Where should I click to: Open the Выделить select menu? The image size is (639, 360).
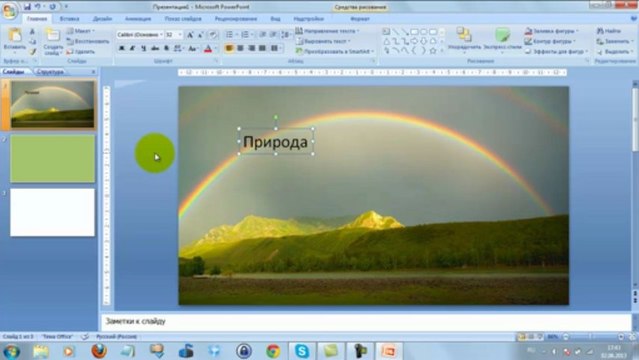coord(615,51)
